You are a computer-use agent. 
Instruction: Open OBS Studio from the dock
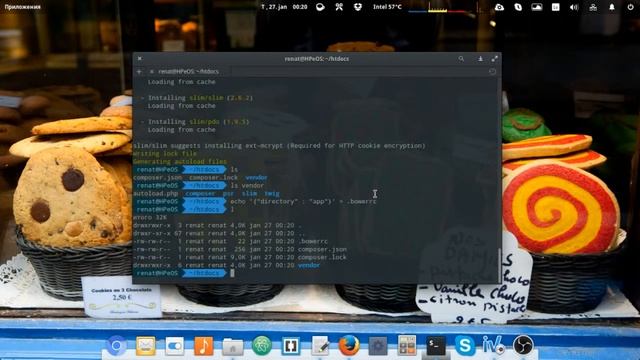tap(523, 346)
